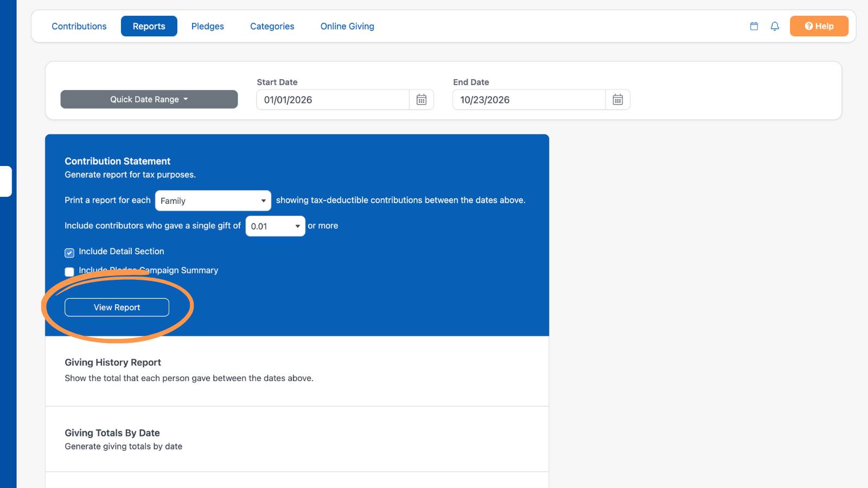This screenshot has height=488, width=868.
Task: Uncheck Include Detail Section checkbox
Action: tap(69, 253)
